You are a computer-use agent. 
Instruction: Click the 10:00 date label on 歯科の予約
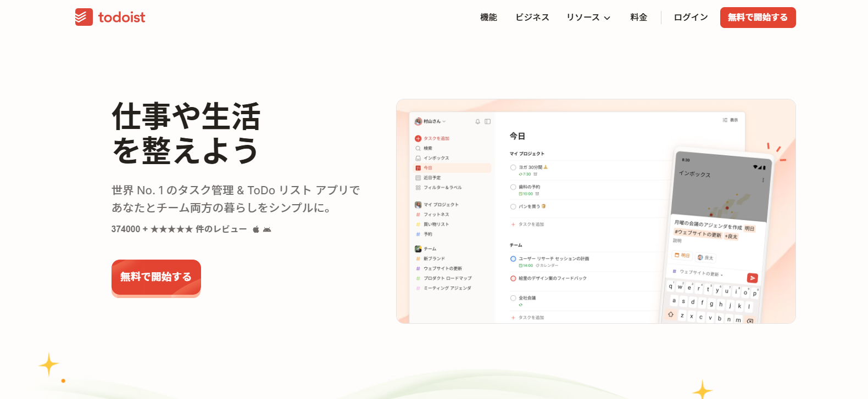(526, 194)
